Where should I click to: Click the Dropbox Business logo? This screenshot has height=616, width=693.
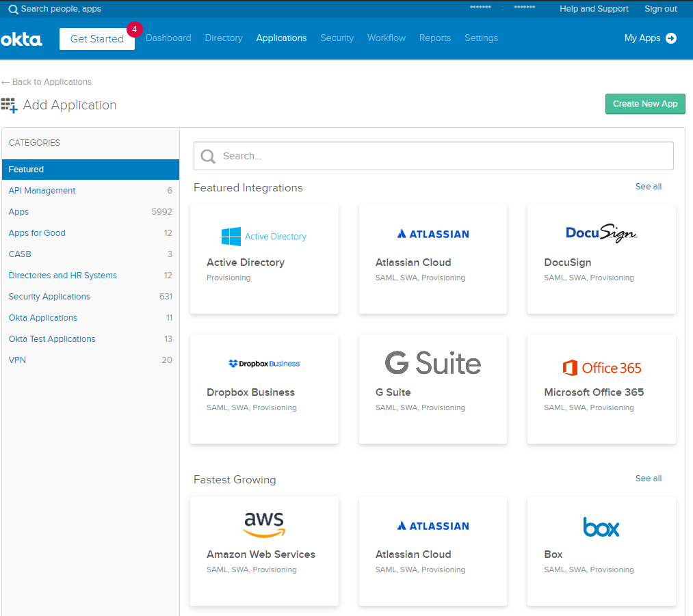click(x=264, y=364)
